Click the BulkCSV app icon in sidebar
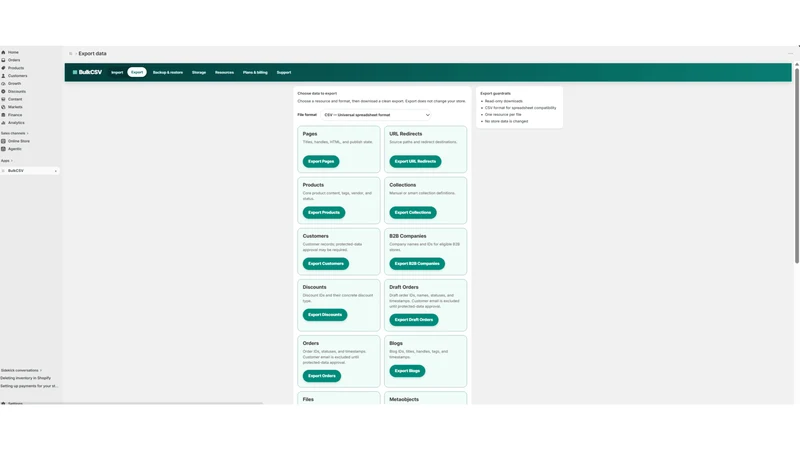This screenshot has width=800, height=450. 3,171
